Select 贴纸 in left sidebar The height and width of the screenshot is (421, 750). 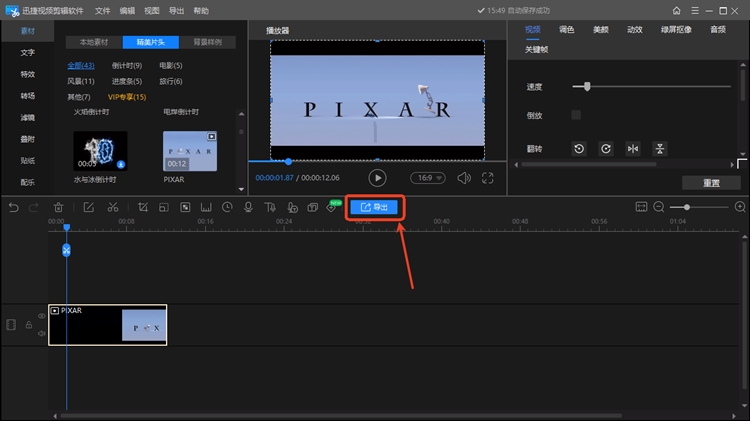pyautogui.click(x=28, y=160)
